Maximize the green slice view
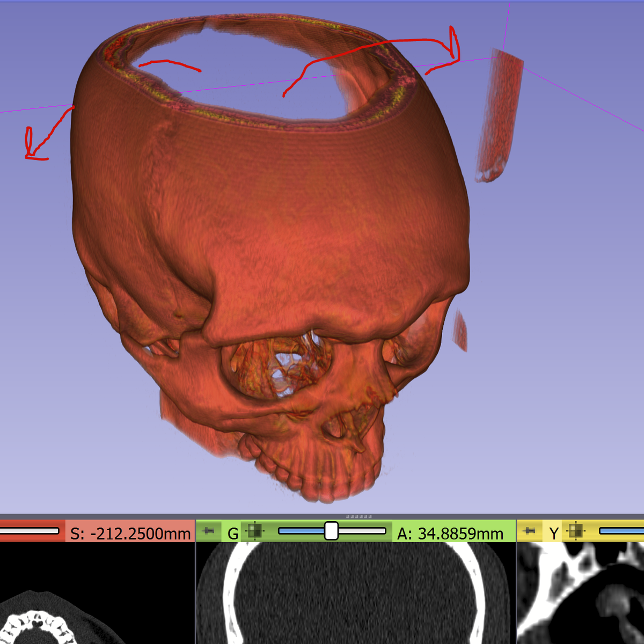The image size is (644, 644). coord(254,531)
